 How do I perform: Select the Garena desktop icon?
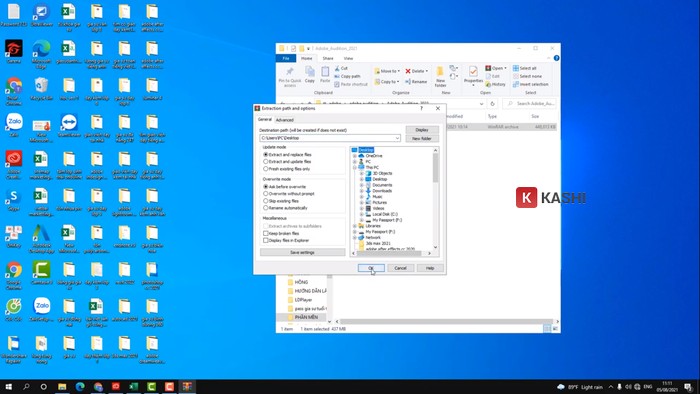pos(14,52)
